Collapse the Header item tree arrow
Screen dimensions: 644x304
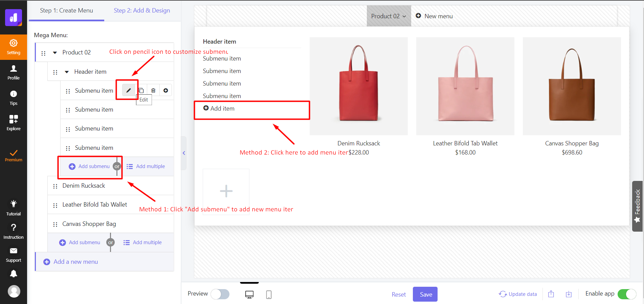pos(67,72)
